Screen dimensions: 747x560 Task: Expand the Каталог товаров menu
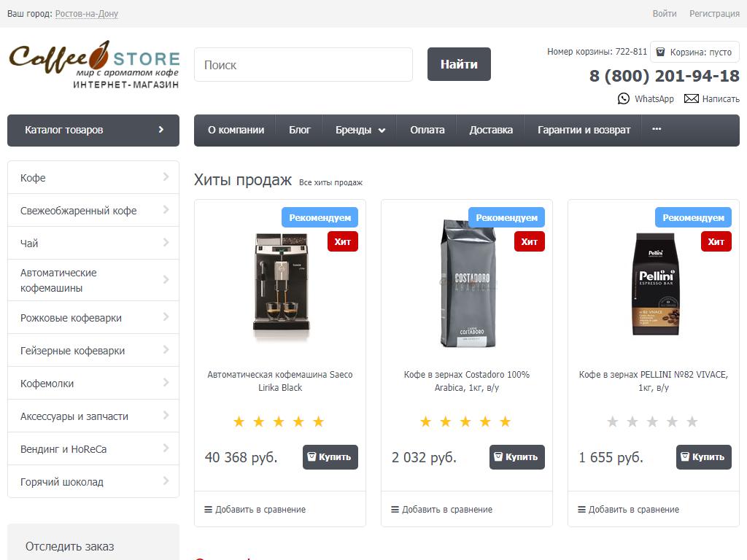click(x=93, y=130)
